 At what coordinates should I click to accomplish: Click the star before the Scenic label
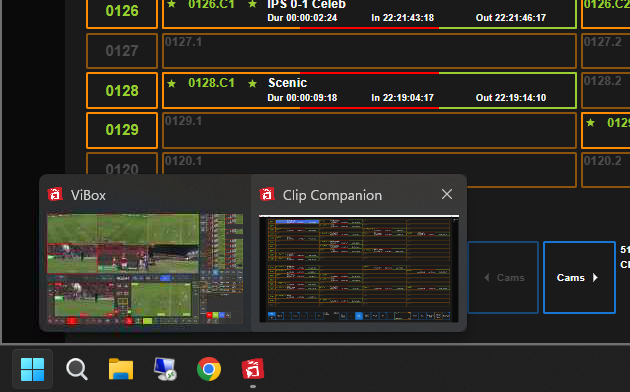pyautogui.click(x=253, y=84)
